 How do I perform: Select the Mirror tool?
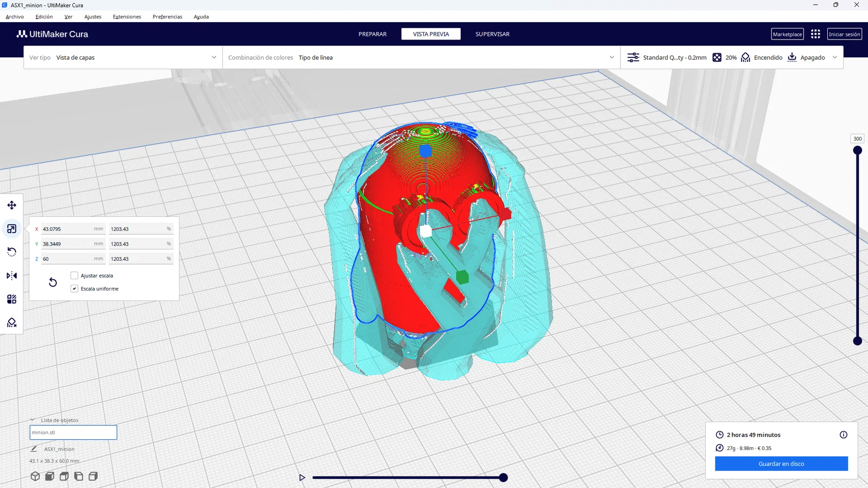[11, 275]
